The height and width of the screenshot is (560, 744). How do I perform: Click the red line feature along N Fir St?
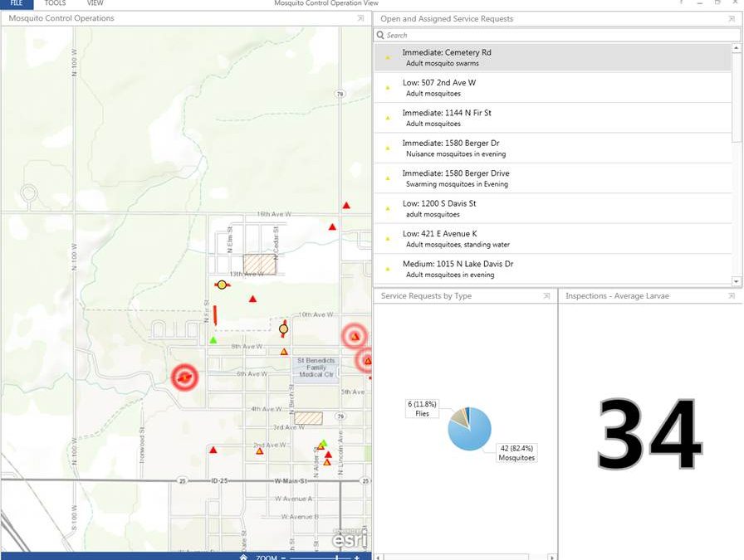coord(215,315)
